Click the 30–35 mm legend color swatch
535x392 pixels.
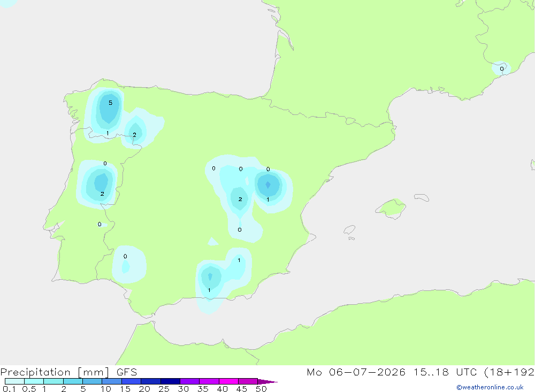tap(190, 381)
